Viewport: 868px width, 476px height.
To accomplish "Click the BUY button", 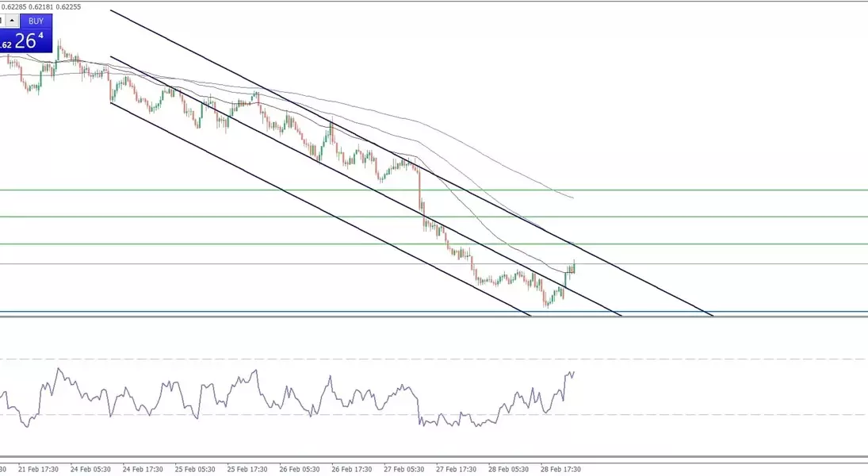I will coord(36,21).
